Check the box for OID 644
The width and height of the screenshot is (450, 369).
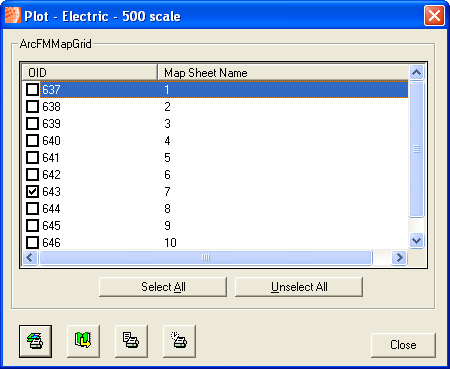click(32, 208)
